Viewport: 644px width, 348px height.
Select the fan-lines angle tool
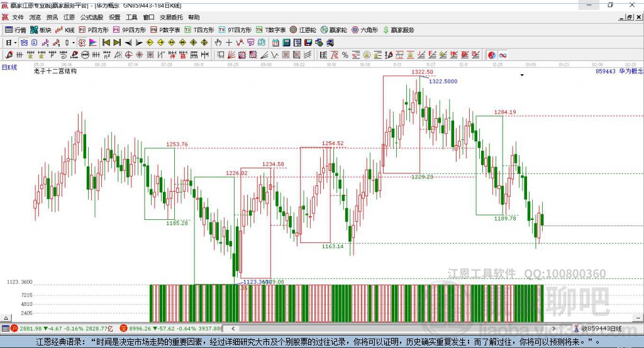(x=230, y=55)
